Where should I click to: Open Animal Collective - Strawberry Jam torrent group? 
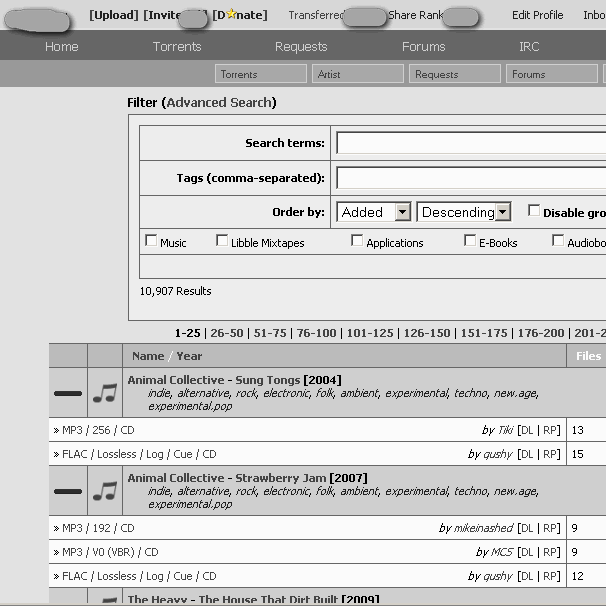point(227,478)
